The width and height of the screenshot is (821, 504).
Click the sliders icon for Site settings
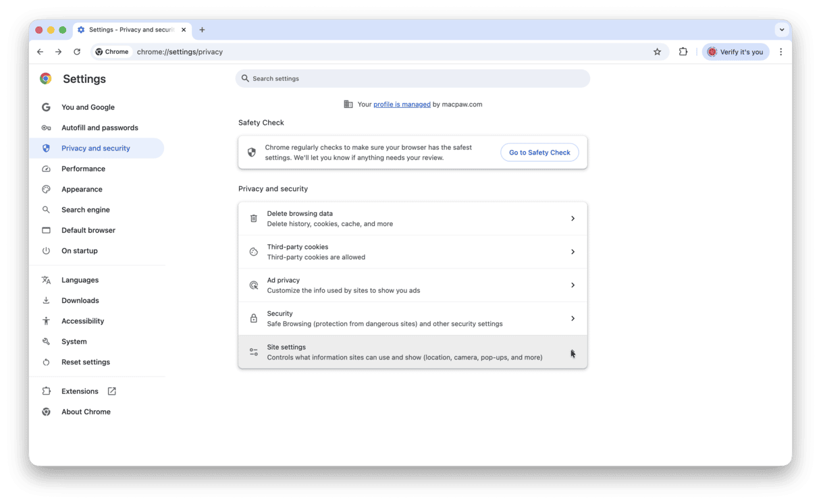click(x=253, y=352)
